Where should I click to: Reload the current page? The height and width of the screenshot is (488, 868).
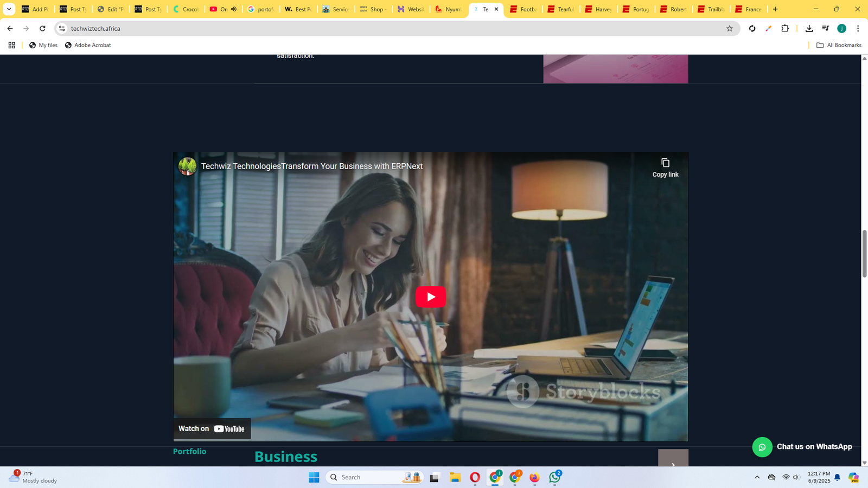[x=42, y=28]
